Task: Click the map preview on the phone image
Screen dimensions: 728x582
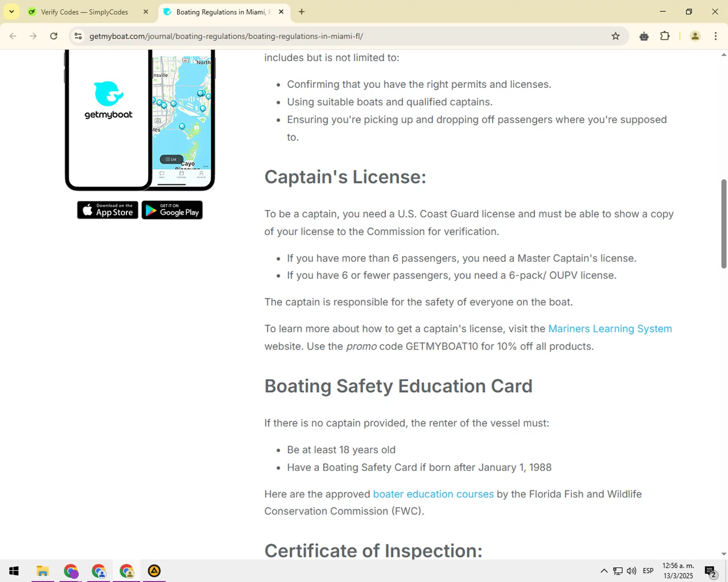Action: point(182,113)
